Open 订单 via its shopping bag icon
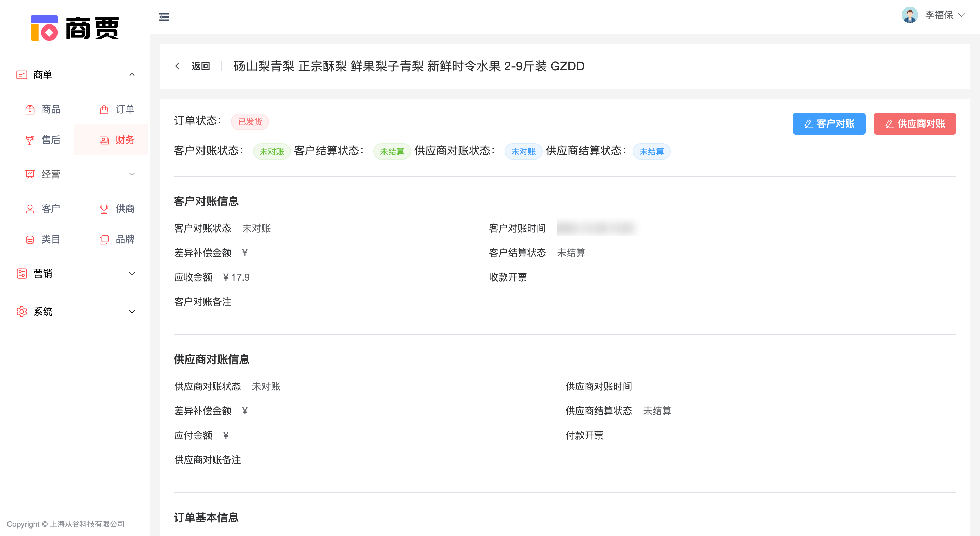 pos(104,110)
